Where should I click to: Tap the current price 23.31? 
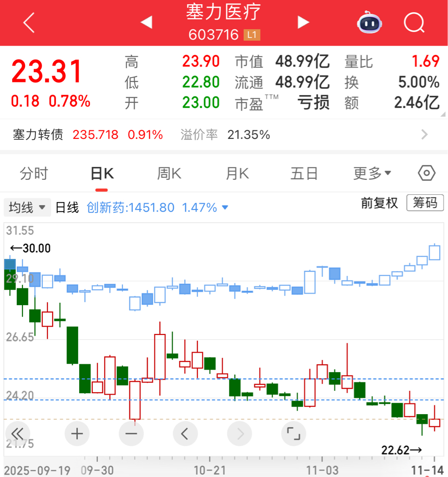click(x=47, y=71)
